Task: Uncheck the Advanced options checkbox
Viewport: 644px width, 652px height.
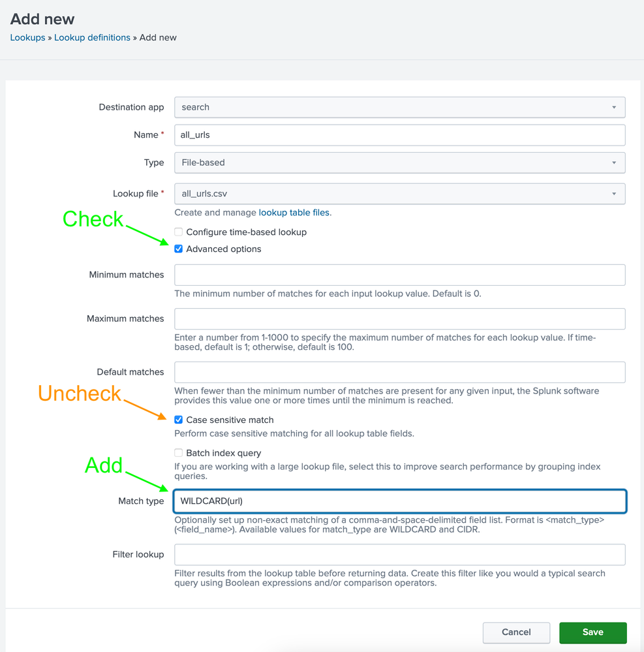Action: tap(179, 249)
